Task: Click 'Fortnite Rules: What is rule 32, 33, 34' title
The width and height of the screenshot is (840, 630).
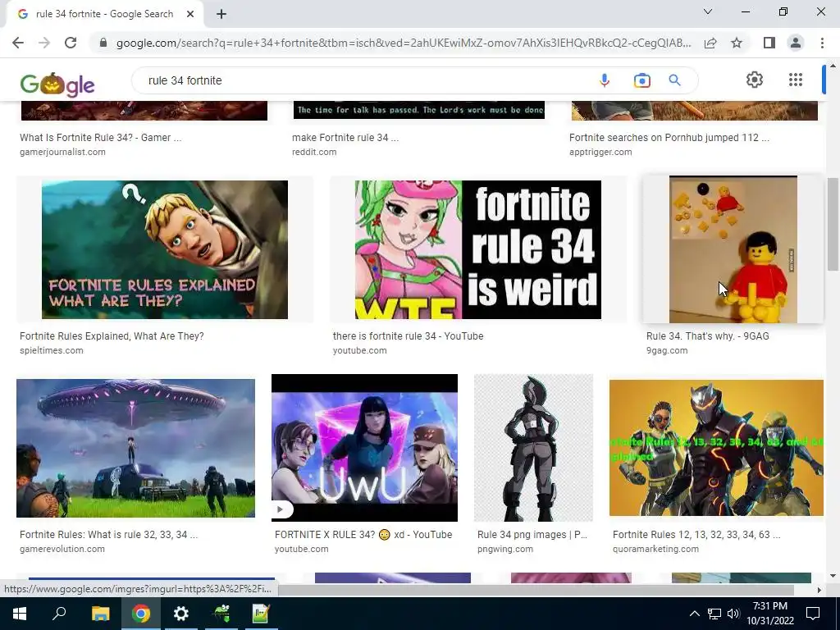Action: 108,535
